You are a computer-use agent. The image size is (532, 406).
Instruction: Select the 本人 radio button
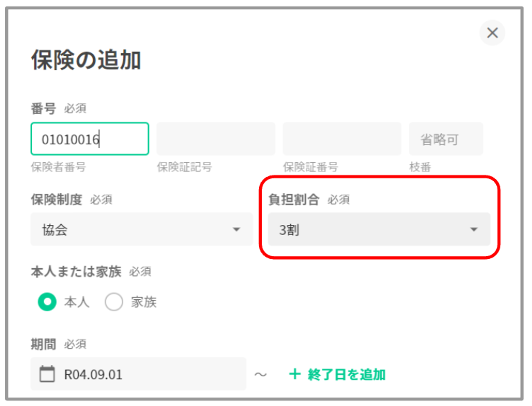coord(47,302)
